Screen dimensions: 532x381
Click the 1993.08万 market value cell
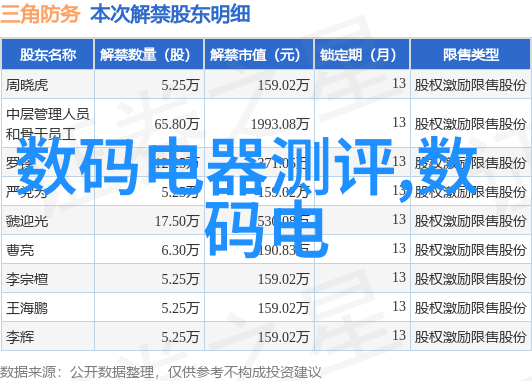(280, 124)
